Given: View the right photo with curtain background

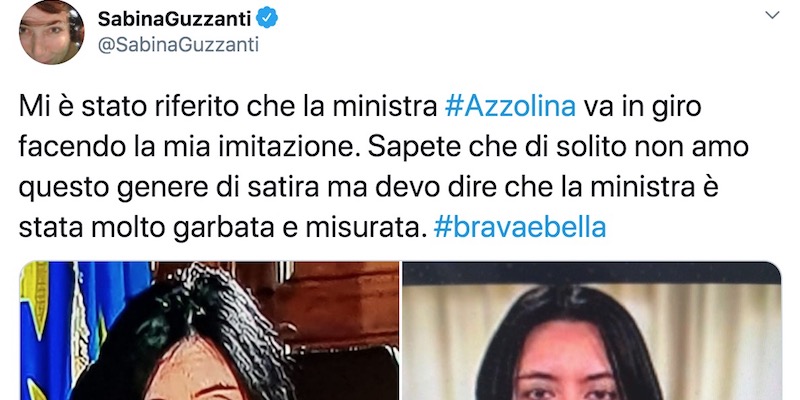Looking at the screenshot, I should click(x=592, y=331).
